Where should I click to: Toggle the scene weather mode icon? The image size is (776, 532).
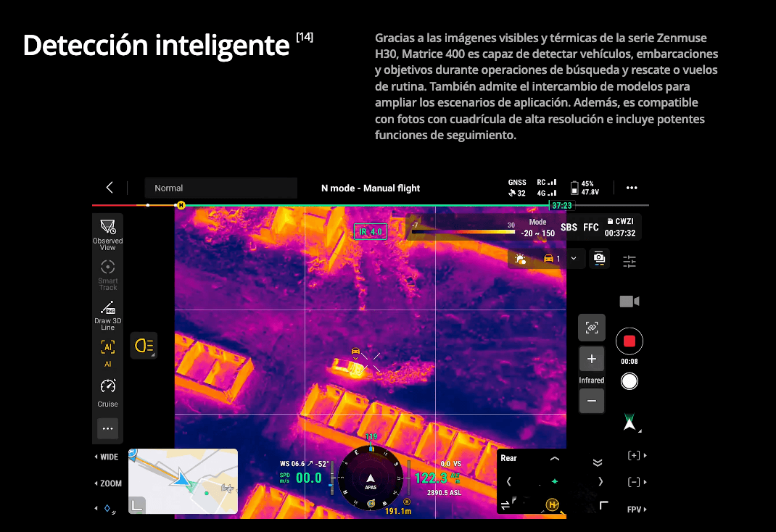520,259
